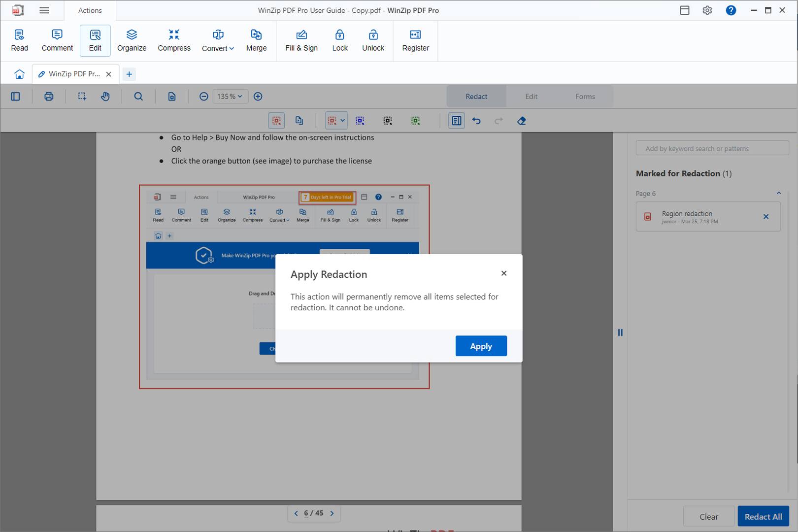Go to the previous page arrow

tap(296, 513)
